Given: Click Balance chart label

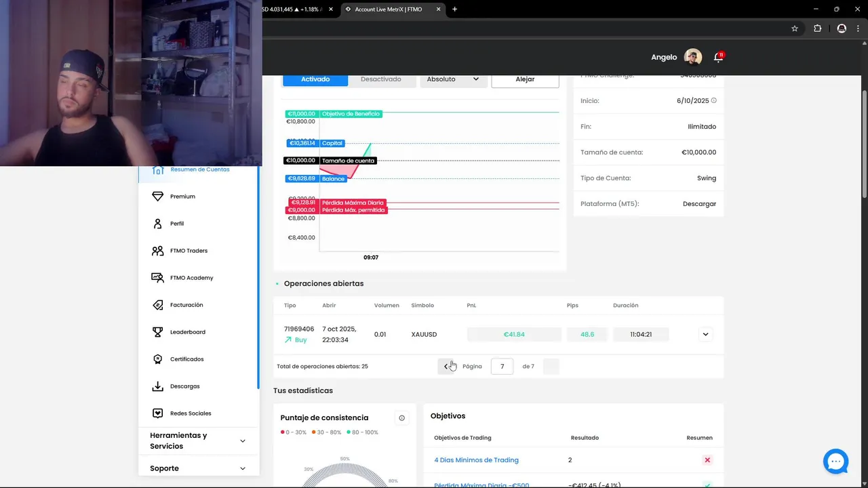Looking at the screenshot, I should tap(333, 179).
